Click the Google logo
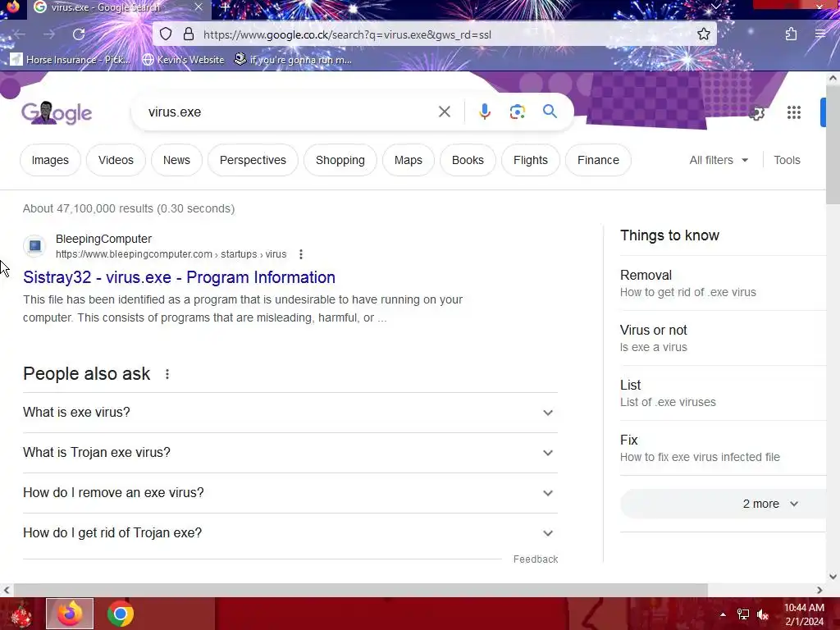This screenshot has width=840, height=630. pos(57,112)
